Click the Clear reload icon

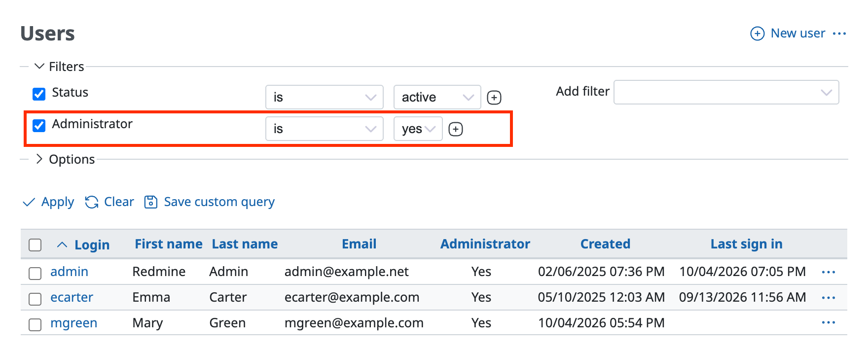coord(92,202)
